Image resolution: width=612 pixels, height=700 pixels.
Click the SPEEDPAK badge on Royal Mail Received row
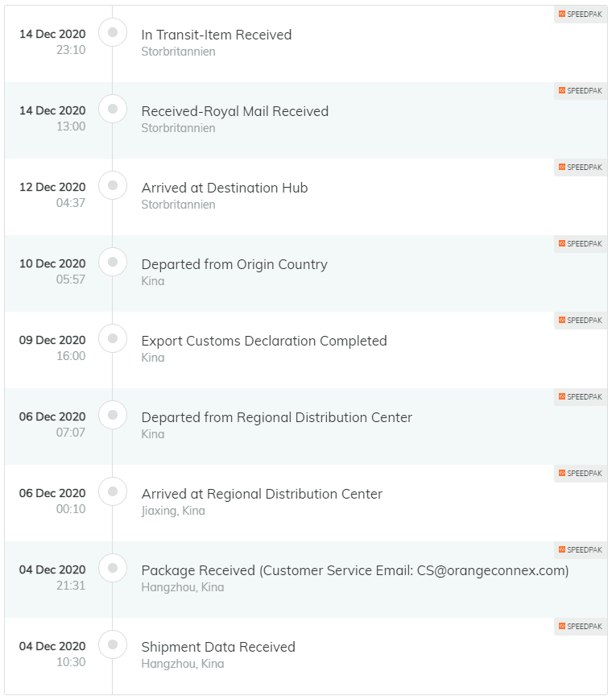581,91
